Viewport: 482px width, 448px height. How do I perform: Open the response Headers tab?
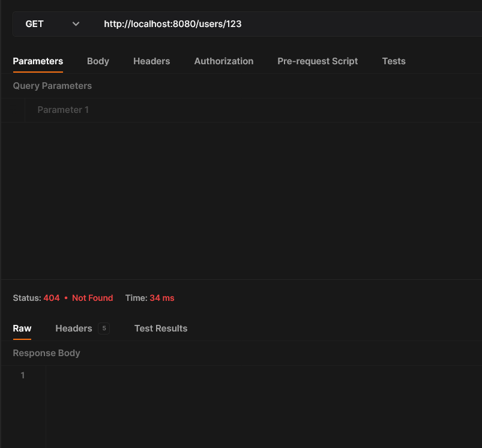pos(73,328)
